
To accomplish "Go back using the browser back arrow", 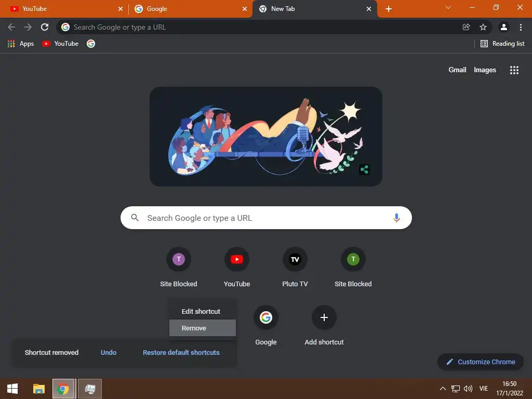I will [x=11, y=27].
